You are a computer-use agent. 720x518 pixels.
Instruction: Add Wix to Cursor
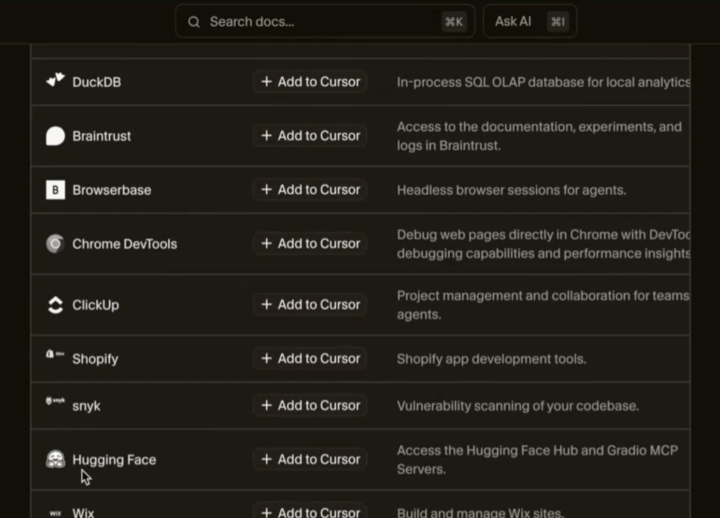pyautogui.click(x=310, y=511)
